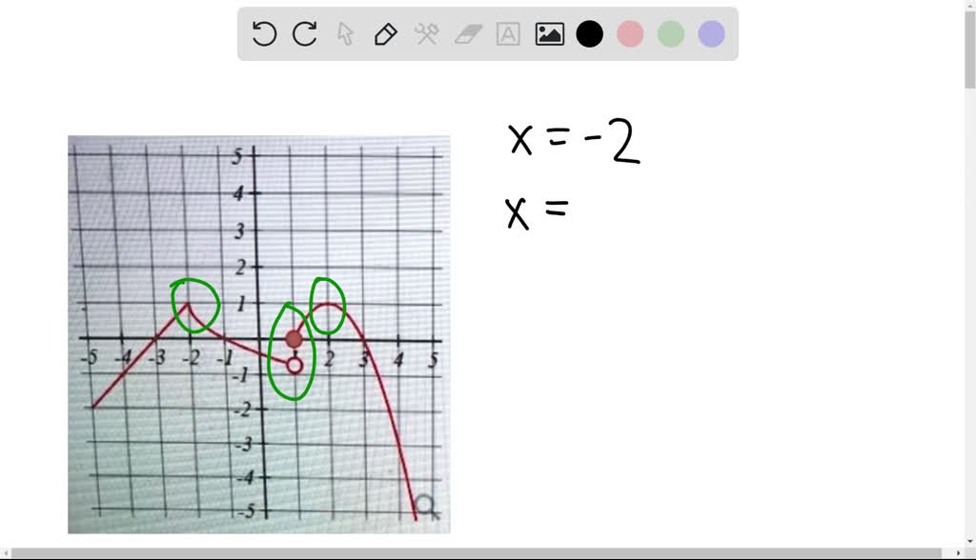The image size is (976, 560).
Task: Click the horizontal scrollbar thumb
Action: (x=477, y=553)
